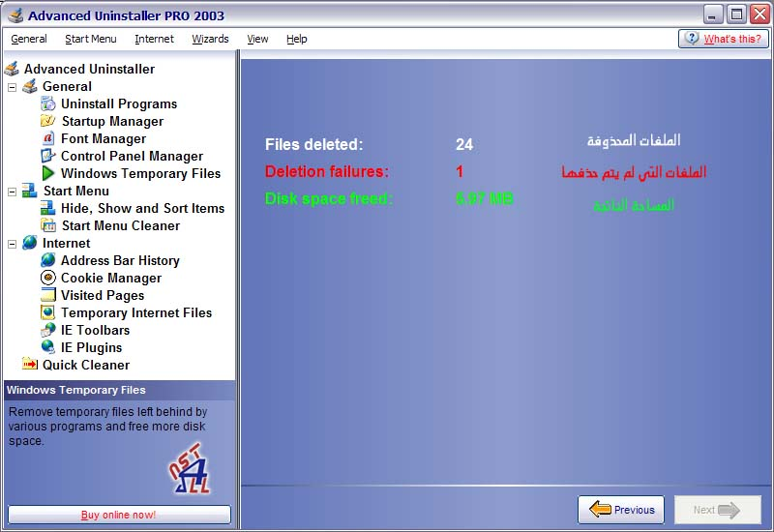Click the Temporary Internet Files icon

click(48, 312)
